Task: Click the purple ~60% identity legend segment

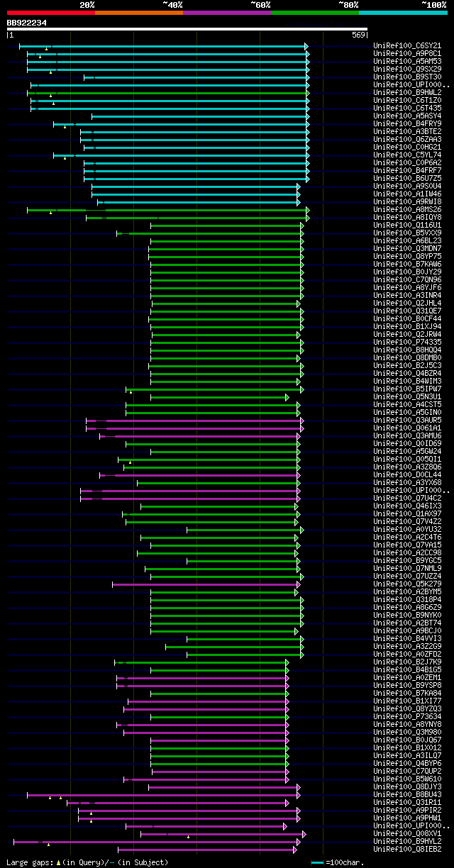Action: [227, 12]
